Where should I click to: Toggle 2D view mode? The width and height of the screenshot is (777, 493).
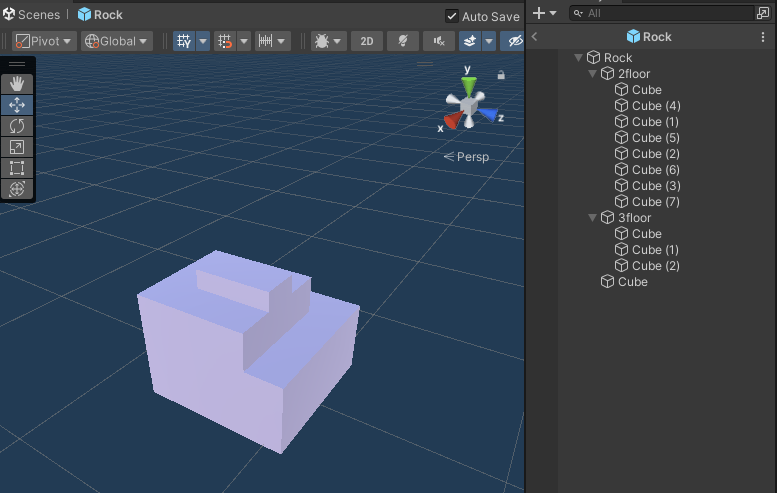(367, 41)
